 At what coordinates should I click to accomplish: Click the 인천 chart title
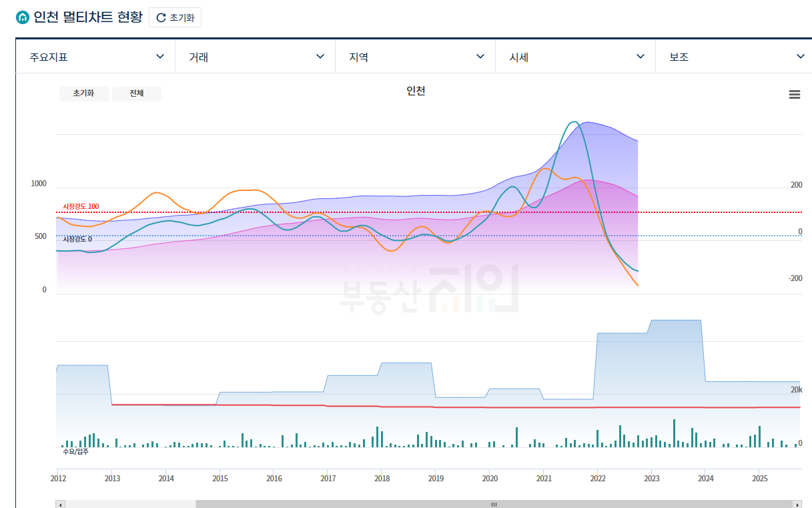pyautogui.click(x=416, y=91)
